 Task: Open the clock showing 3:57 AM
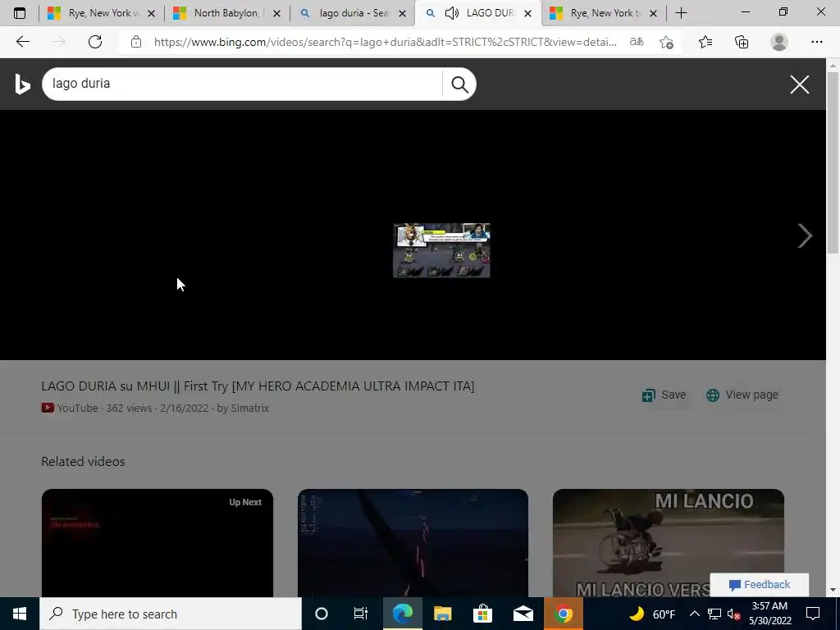[x=769, y=614]
